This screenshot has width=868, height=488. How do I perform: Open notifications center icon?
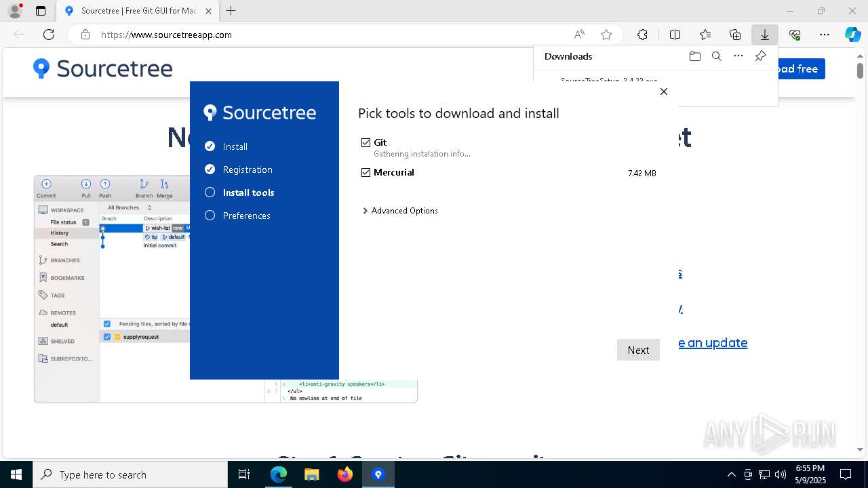point(846,474)
